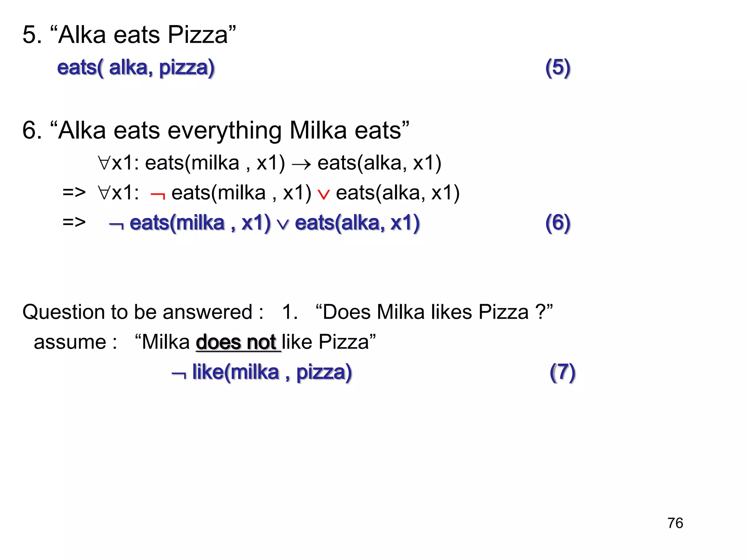Image resolution: width=747 pixels, height=560 pixels.
Task: Click the question "Does Milka likes Pizza ?"
Action: (x=434, y=312)
